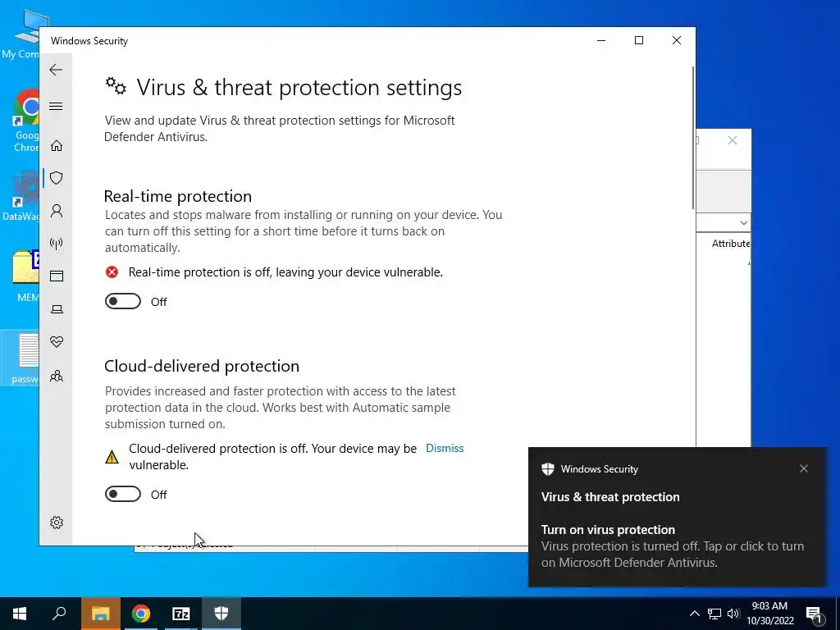Open Device security laptop icon
The width and height of the screenshot is (840, 630).
[x=57, y=309]
